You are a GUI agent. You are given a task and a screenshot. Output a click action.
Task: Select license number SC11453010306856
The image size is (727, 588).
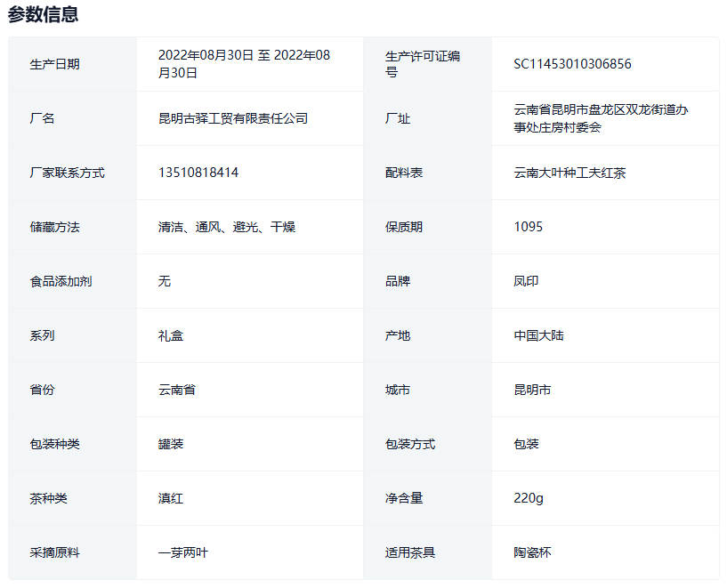point(572,64)
